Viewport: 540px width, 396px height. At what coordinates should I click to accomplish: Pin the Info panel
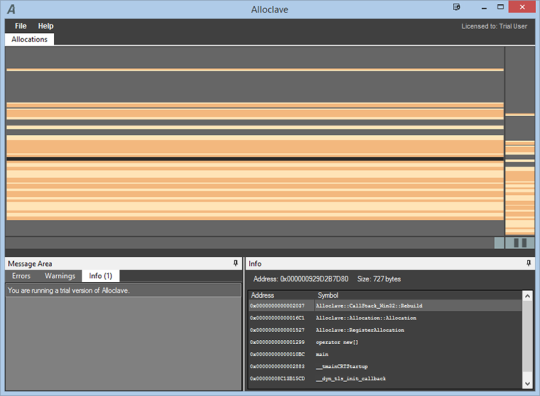(528, 263)
